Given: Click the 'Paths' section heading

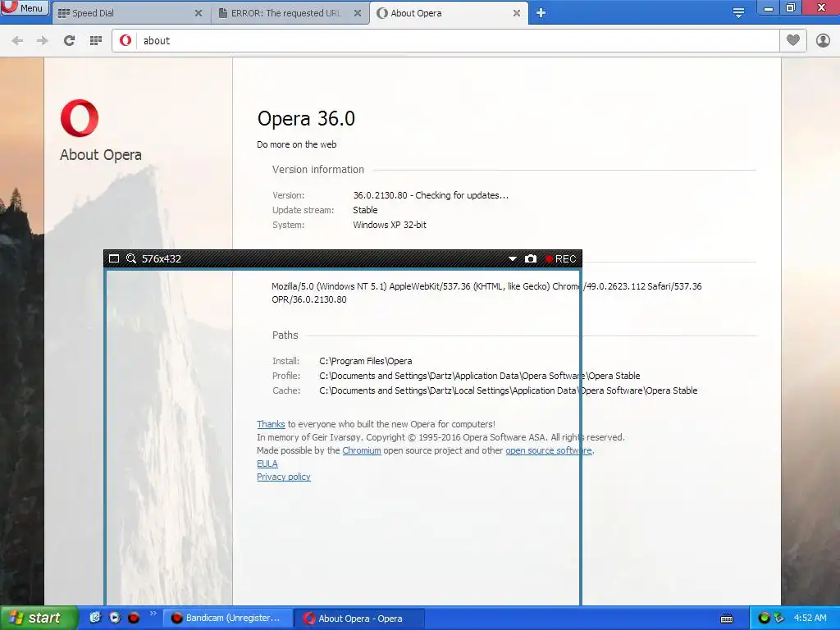Looking at the screenshot, I should (x=285, y=336).
